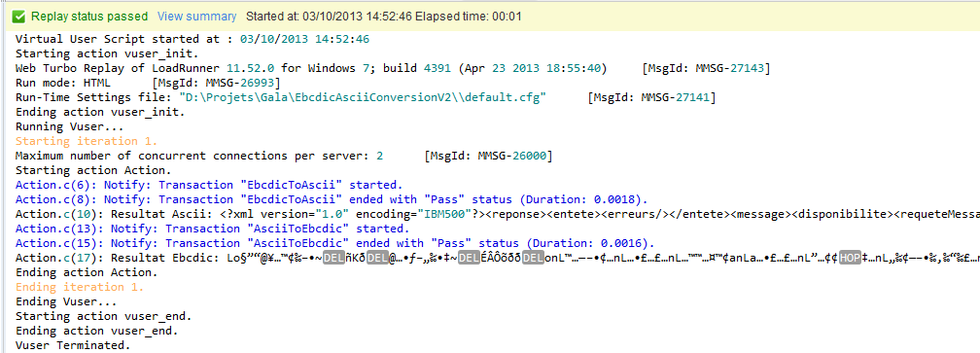Click the default.cfg run-time settings file path

[364, 97]
